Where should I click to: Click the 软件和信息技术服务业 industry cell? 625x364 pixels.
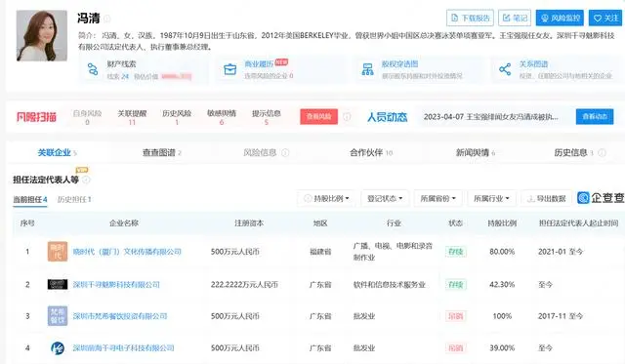[389, 284]
